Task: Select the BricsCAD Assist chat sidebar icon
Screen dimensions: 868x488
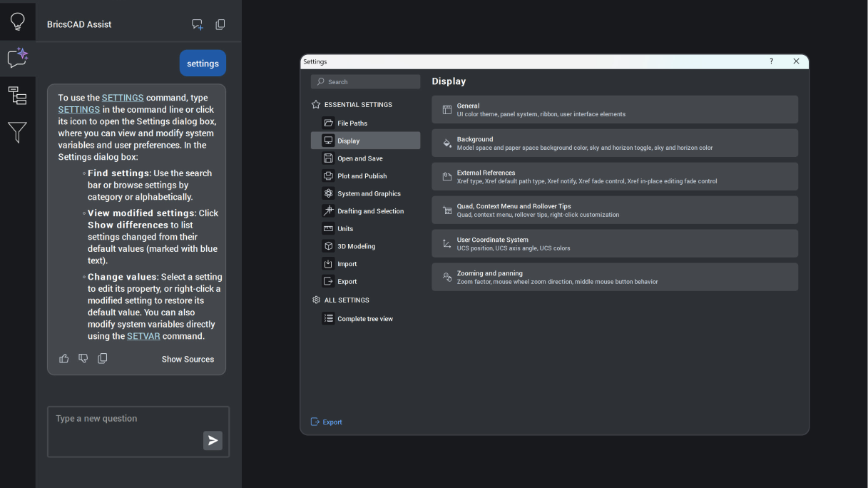Action: 17,58
